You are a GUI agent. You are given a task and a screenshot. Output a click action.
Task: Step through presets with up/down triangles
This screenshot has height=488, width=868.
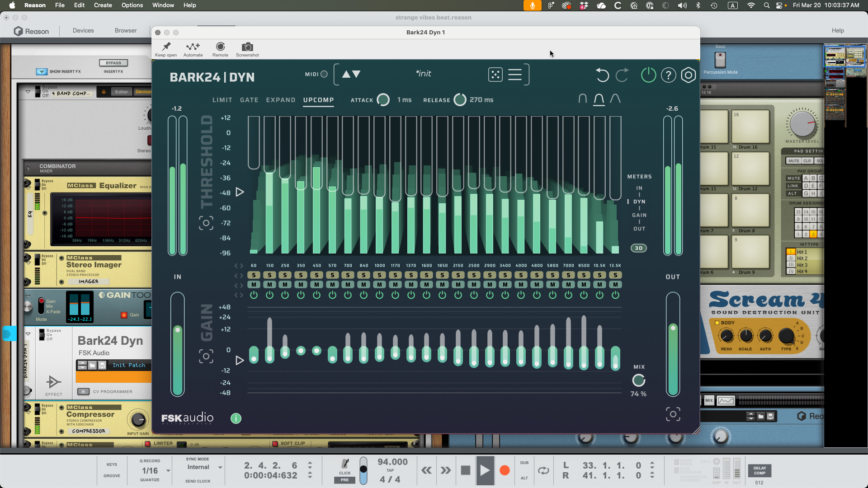(x=351, y=74)
